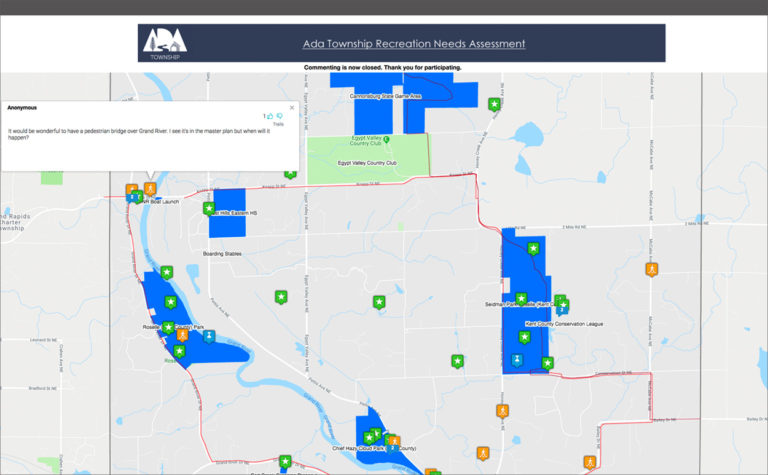Image resolution: width=768 pixels, height=475 pixels.
Task: Click the Cannonsburg State Game Area label
Action: tap(400, 97)
